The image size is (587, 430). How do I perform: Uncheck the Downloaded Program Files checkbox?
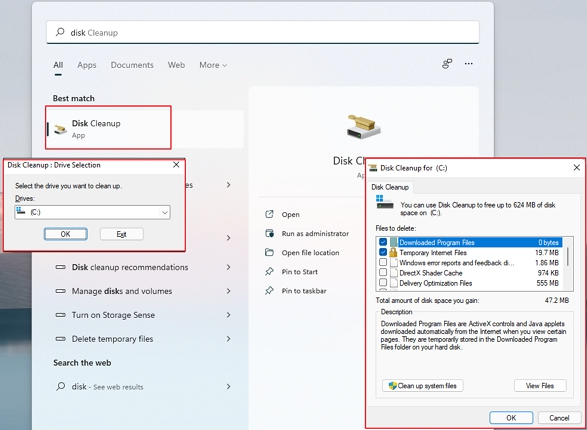pos(383,242)
